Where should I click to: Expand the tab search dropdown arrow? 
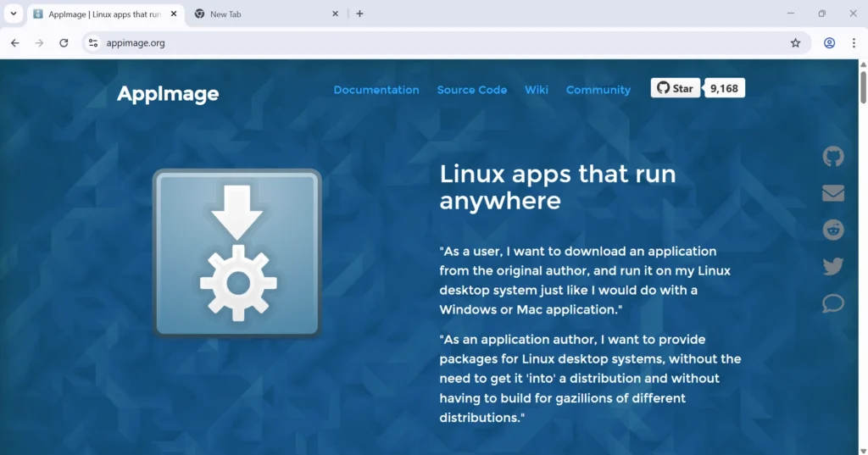(14, 14)
